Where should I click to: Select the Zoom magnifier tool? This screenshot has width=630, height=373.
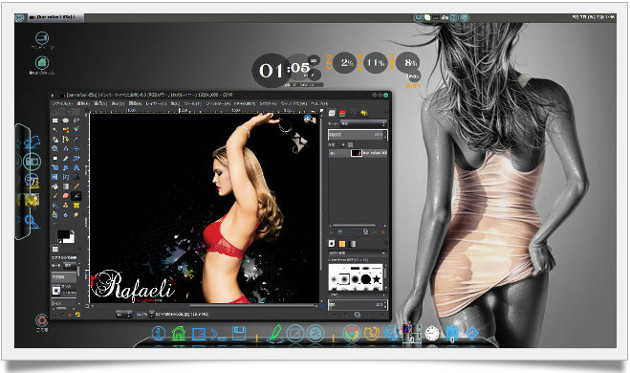55,149
